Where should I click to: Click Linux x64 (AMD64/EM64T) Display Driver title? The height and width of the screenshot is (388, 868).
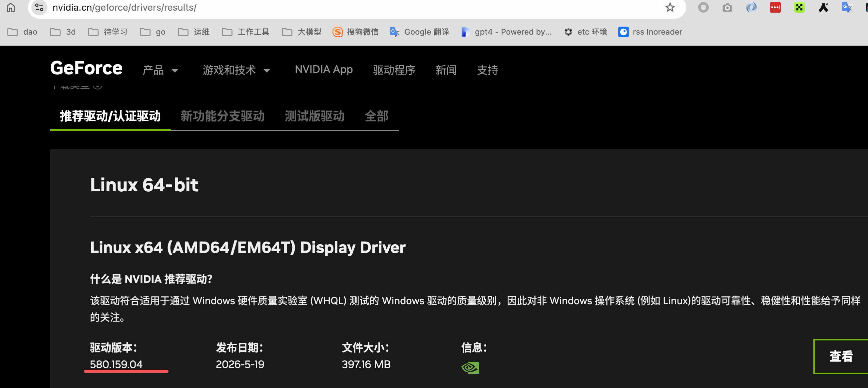pos(248,247)
